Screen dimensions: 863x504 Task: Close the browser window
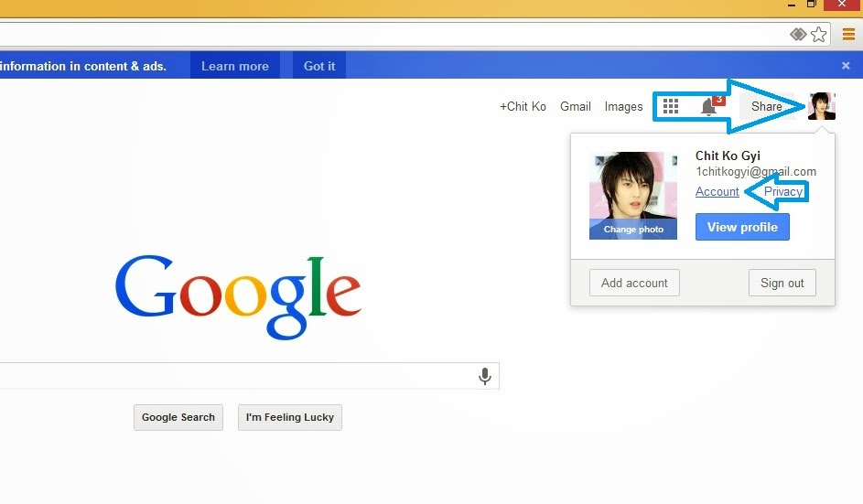pyautogui.click(x=842, y=5)
